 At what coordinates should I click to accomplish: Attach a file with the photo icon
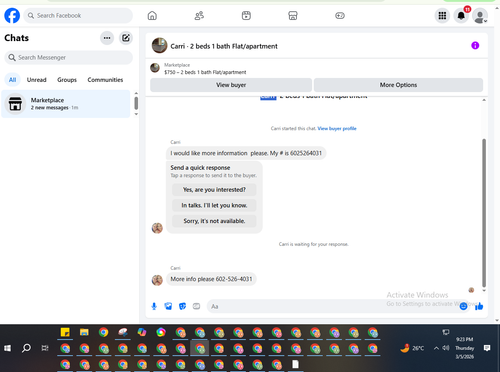point(168,306)
